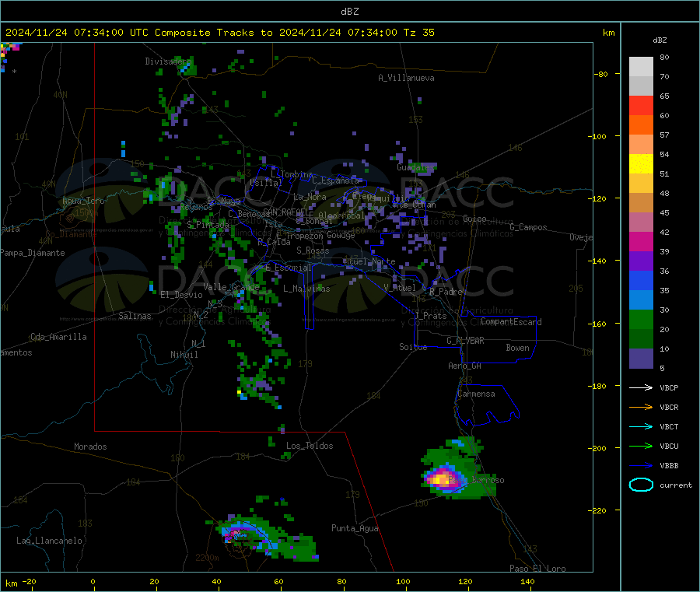The image size is (700, 592).
Task: Select the bright yellow 51-54 dBZ band
Action: click(641, 164)
